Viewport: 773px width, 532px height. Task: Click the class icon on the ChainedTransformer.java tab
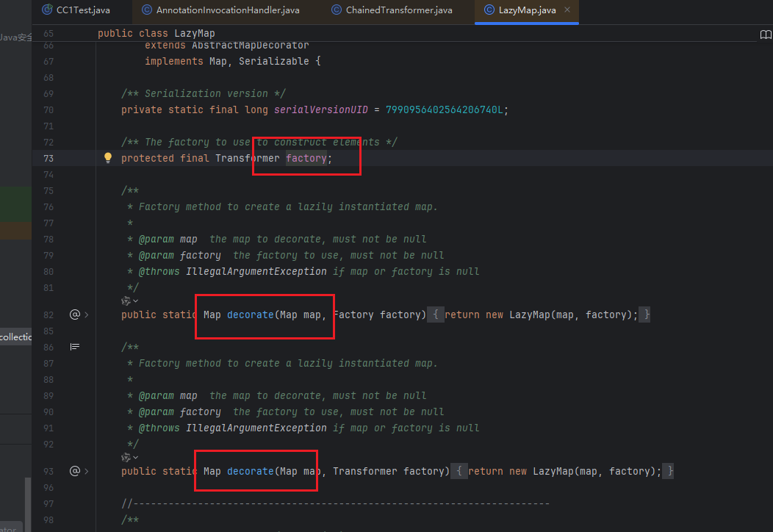point(337,10)
